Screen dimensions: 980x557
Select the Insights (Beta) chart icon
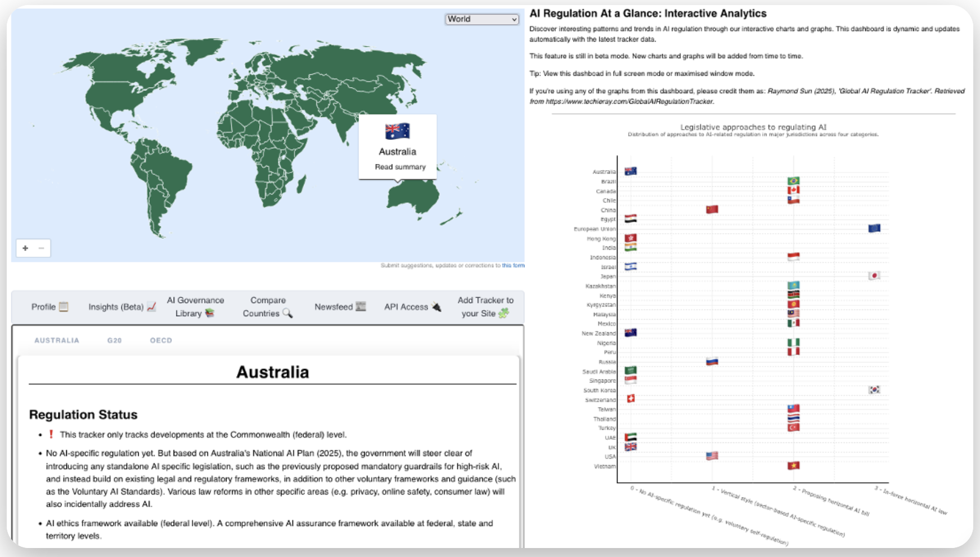151,307
